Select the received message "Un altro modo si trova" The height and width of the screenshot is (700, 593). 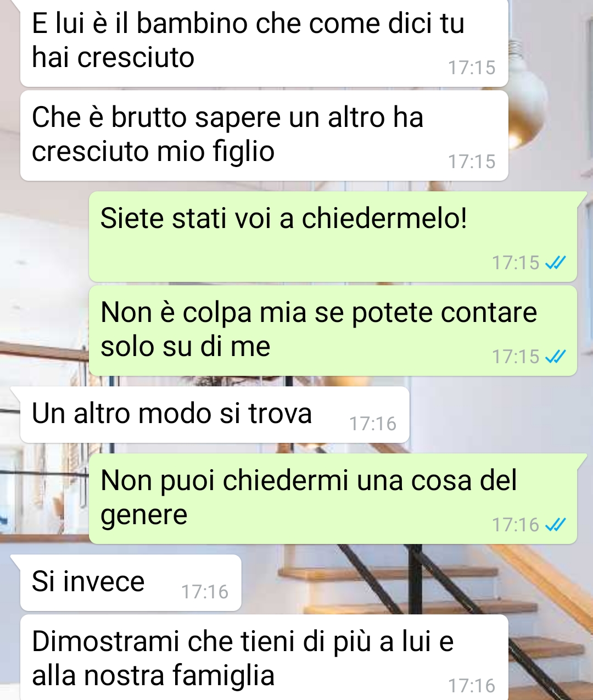pyautogui.click(x=215, y=415)
